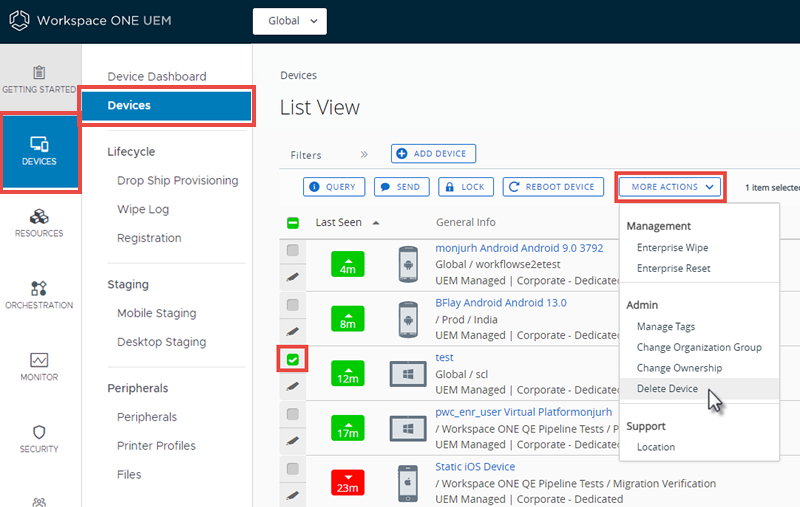Open Peripherals sub-item link

(147, 417)
